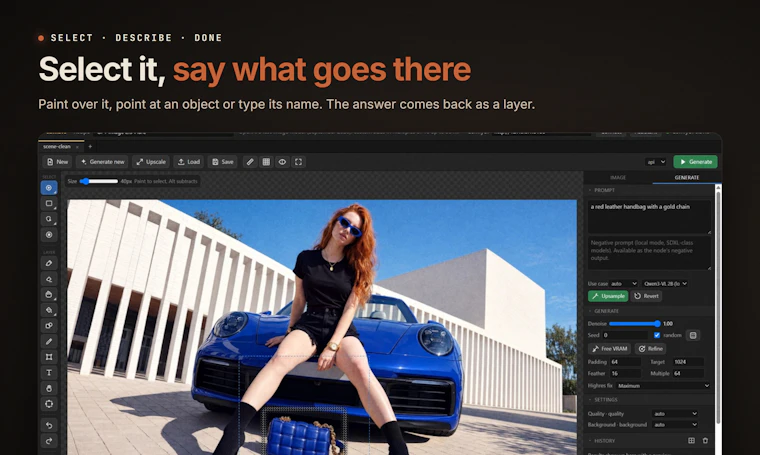Click the Upsample button
The height and width of the screenshot is (455, 760).
[x=608, y=296]
